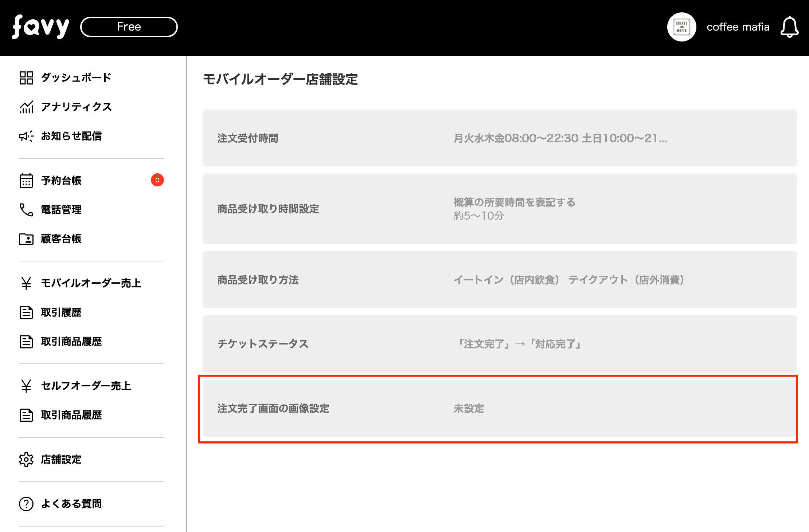The width and height of the screenshot is (809, 532).
Task: Open the 注文受付時間 setting row
Action: pyautogui.click(x=500, y=138)
